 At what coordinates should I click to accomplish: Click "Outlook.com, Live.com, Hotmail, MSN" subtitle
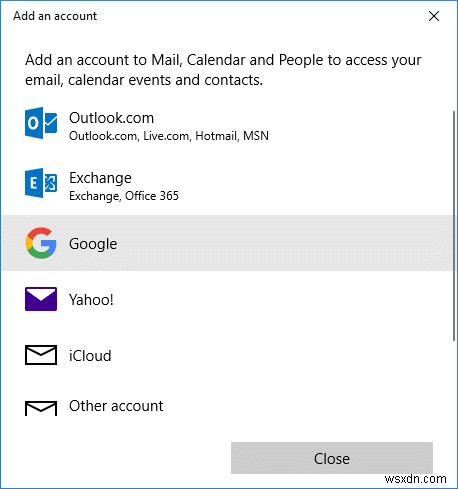(169, 136)
